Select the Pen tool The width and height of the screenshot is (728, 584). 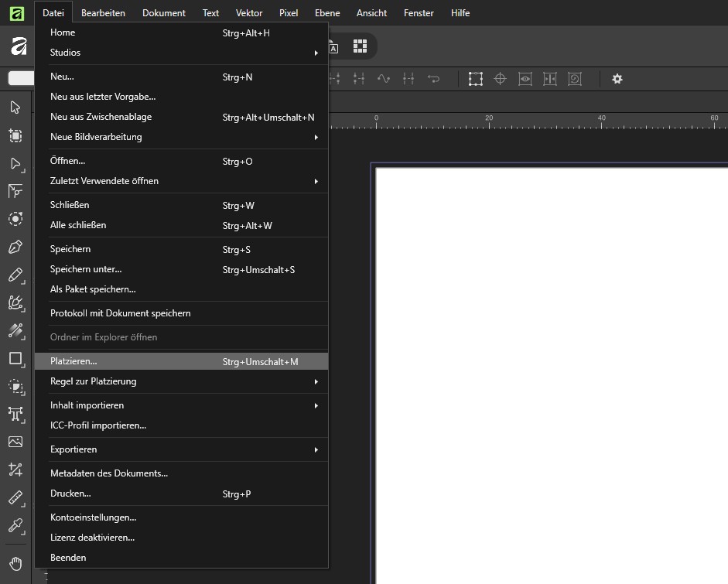click(x=15, y=247)
